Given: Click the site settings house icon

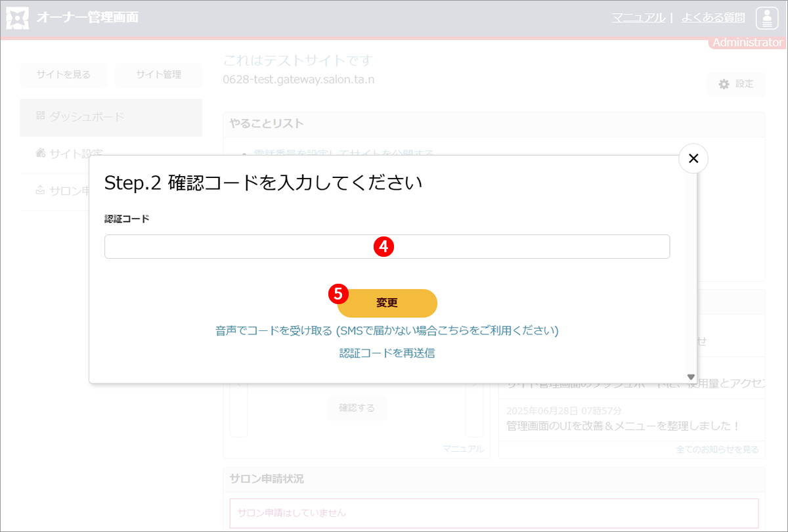Looking at the screenshot, I should tap(40, 154).
